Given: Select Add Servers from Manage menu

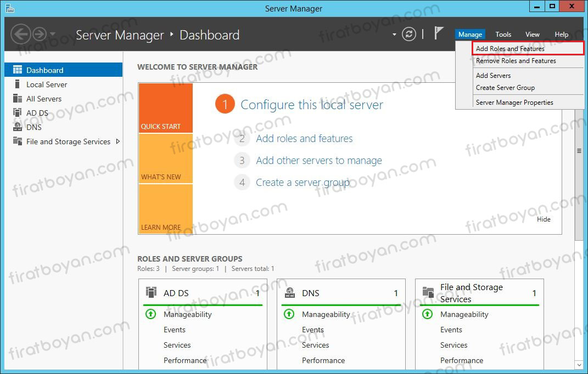Looking at the screenshot, I should (528, 75).
